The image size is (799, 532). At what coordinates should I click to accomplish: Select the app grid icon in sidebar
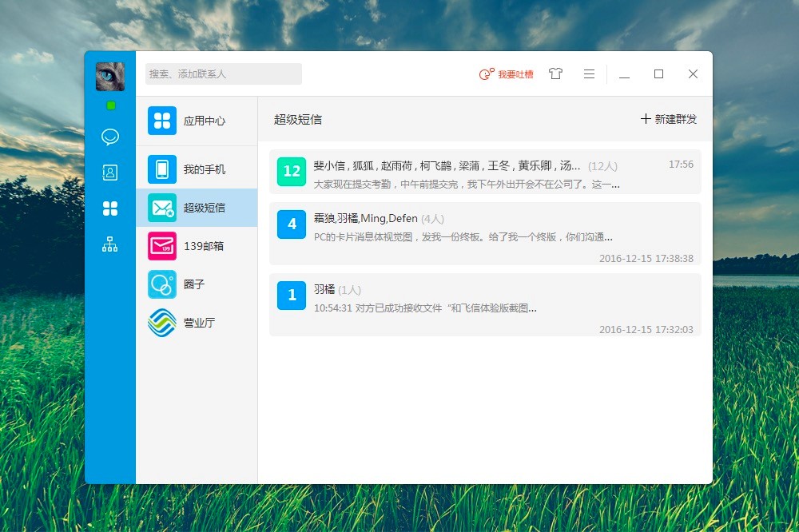[109, 208]
